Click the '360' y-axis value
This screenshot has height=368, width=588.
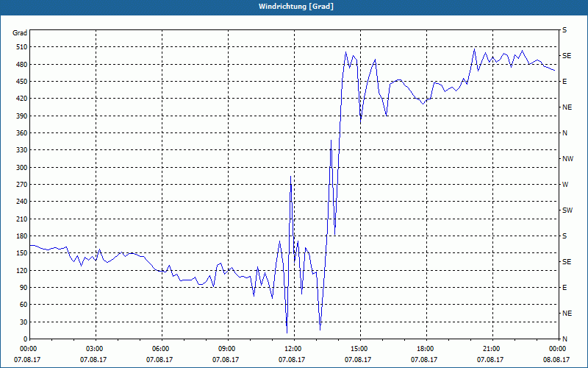21,133
